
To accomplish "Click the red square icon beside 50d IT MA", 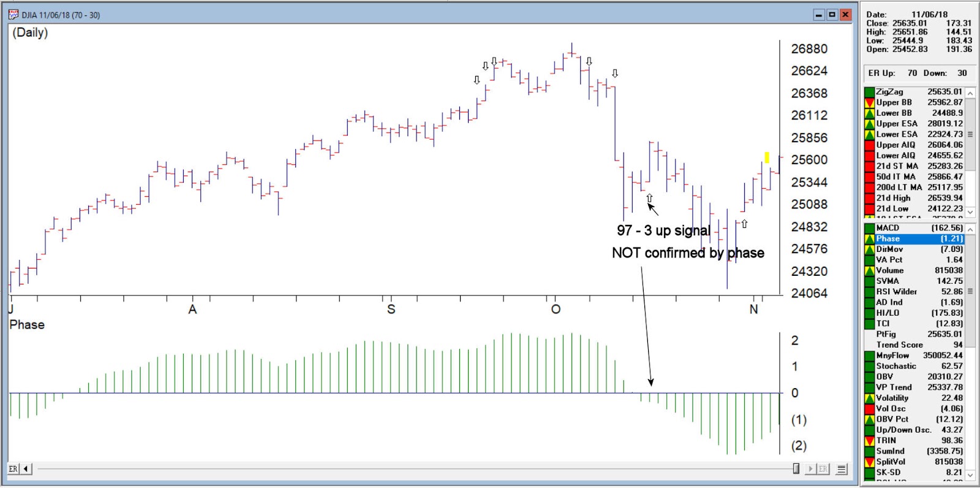I will [869, 177].
